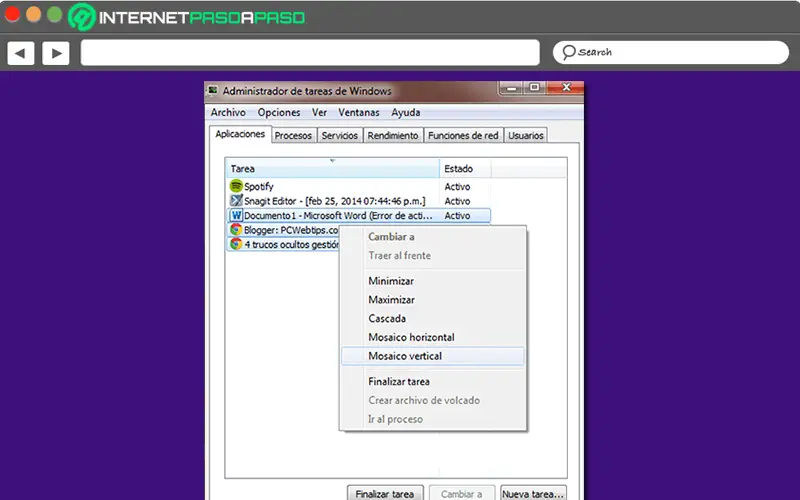Choose Minimizar from context menu

pos(433,281)
